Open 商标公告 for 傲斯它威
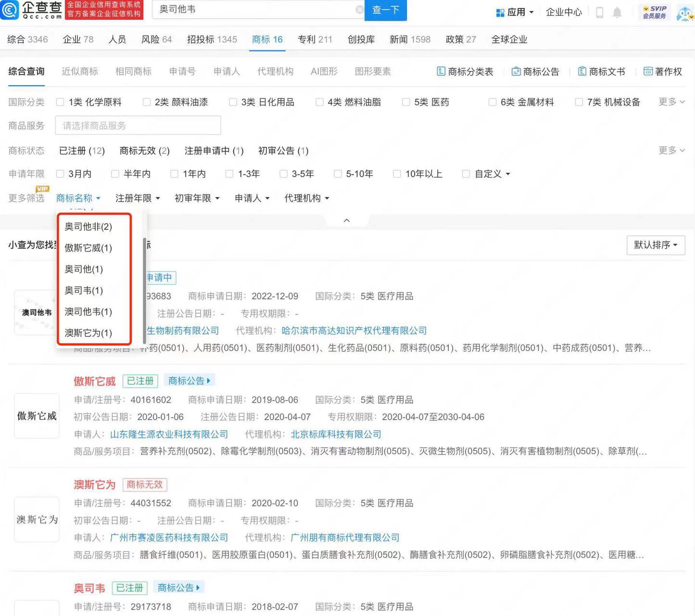695x616 pixels. coord(190,381)
